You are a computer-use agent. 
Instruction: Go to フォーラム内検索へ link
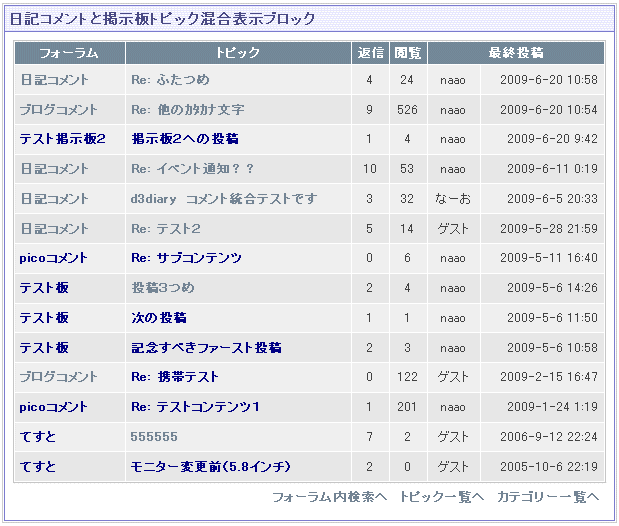tap(329, 497)
